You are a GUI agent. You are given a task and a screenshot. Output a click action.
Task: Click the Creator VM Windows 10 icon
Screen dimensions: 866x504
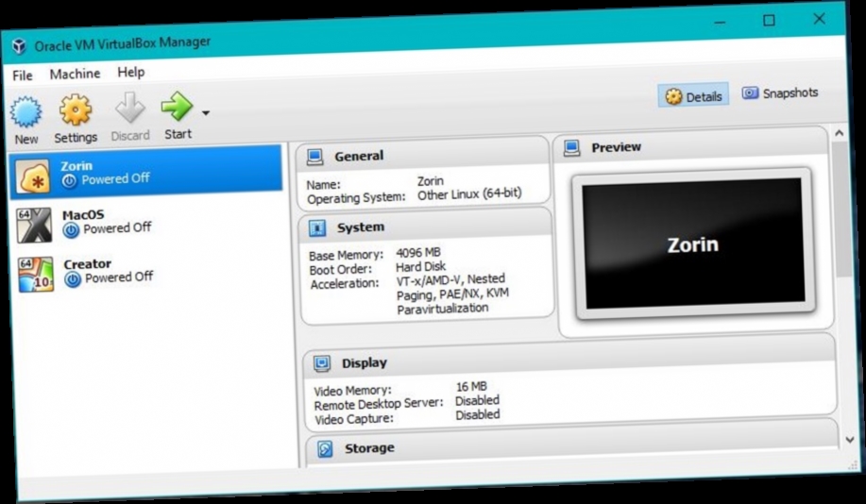(36, 274)
